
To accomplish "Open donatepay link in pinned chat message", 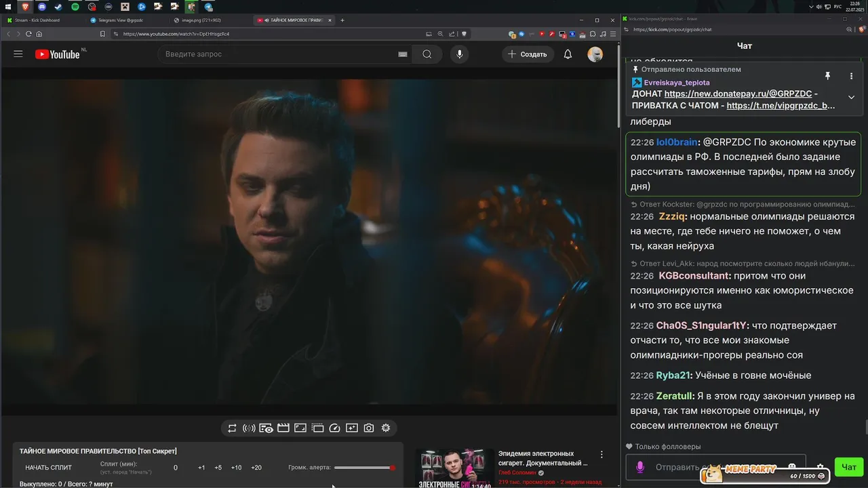I will 738,94.
